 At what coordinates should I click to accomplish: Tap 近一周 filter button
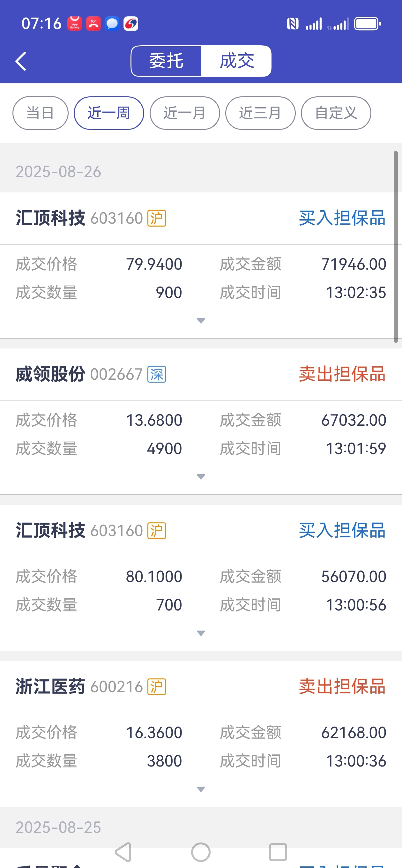click(109, 113)
